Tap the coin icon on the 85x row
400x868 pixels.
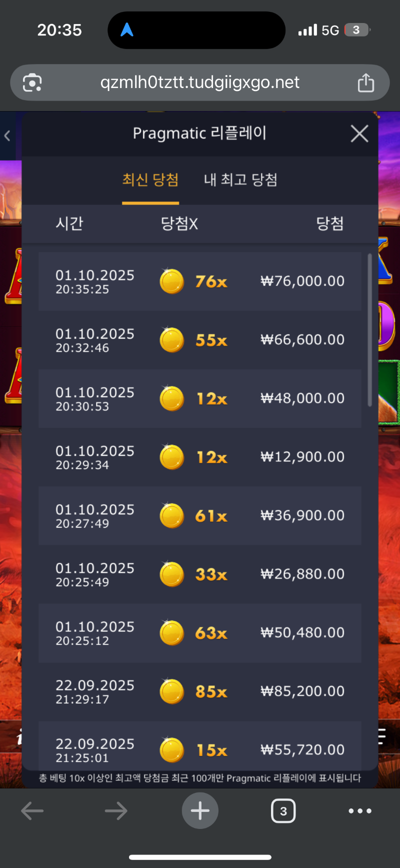(x=171, y=691)
